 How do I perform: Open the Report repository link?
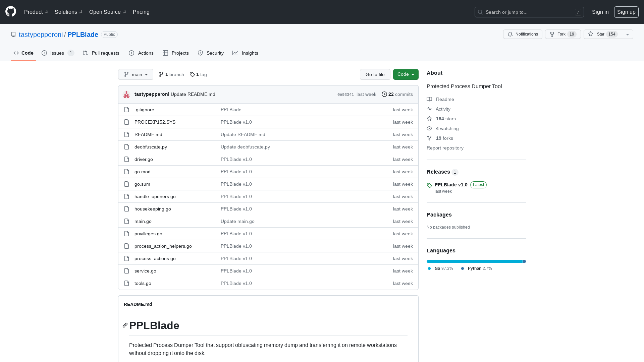coord(445,148)
